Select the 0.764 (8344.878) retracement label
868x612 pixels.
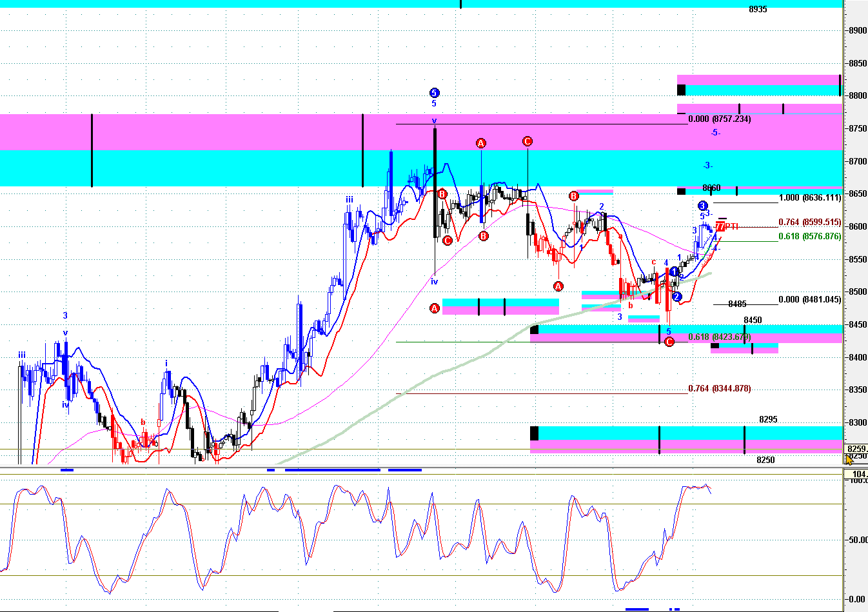tap(720, 389)
